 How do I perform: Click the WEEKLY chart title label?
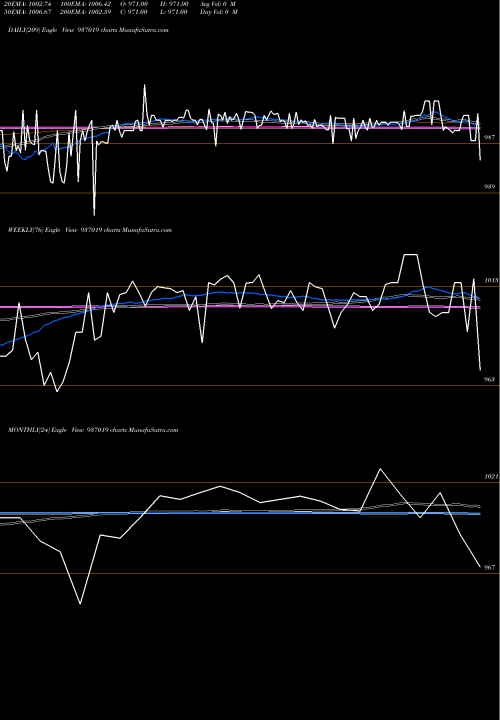coord(90,230)
